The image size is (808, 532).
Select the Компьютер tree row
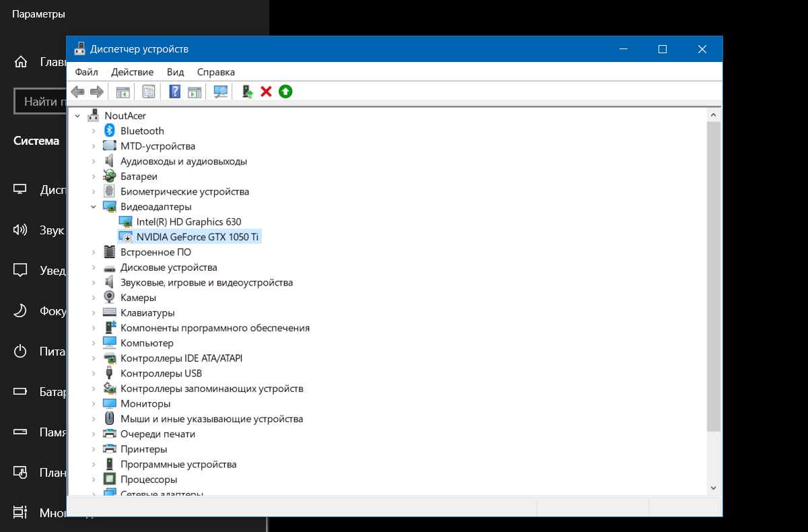pos(147,343)
